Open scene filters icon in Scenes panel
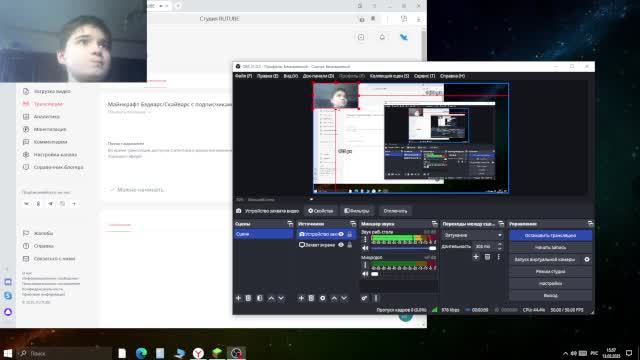Image resolution: width=640 pixels, height=360 pixels. pyautogui.click(x=260, y=298)
